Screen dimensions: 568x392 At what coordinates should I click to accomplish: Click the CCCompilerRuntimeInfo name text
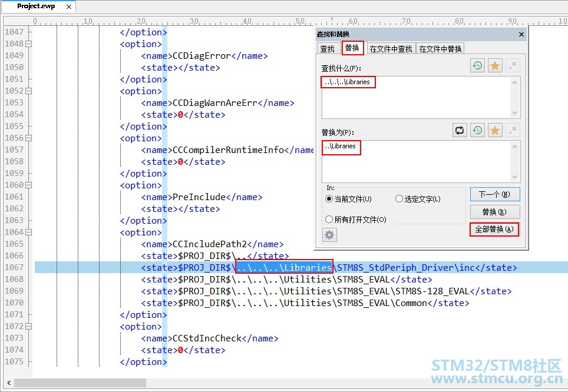coord(228,150)
